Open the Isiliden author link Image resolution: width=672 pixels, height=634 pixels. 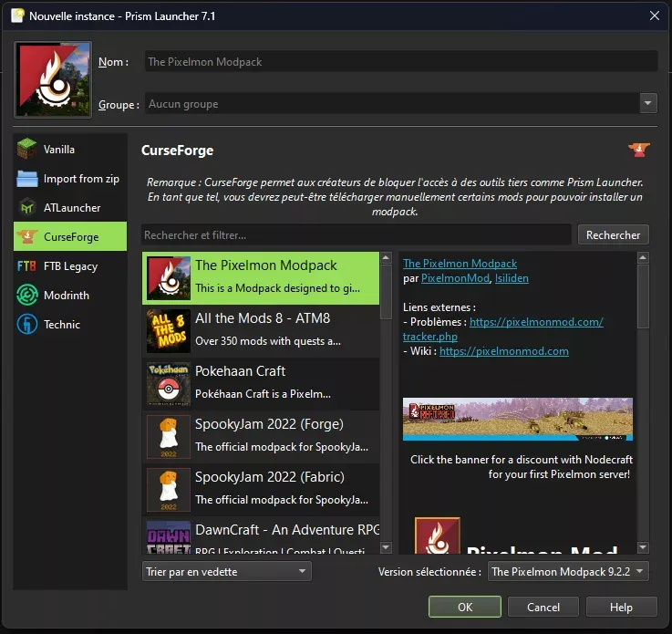tap(512, 278)
